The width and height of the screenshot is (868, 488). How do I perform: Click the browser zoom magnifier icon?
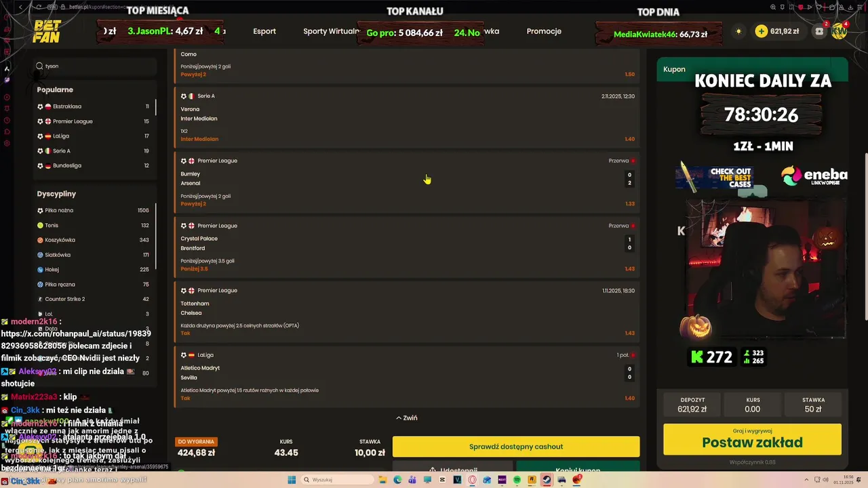pyautogui.click(x=774, y=7)
